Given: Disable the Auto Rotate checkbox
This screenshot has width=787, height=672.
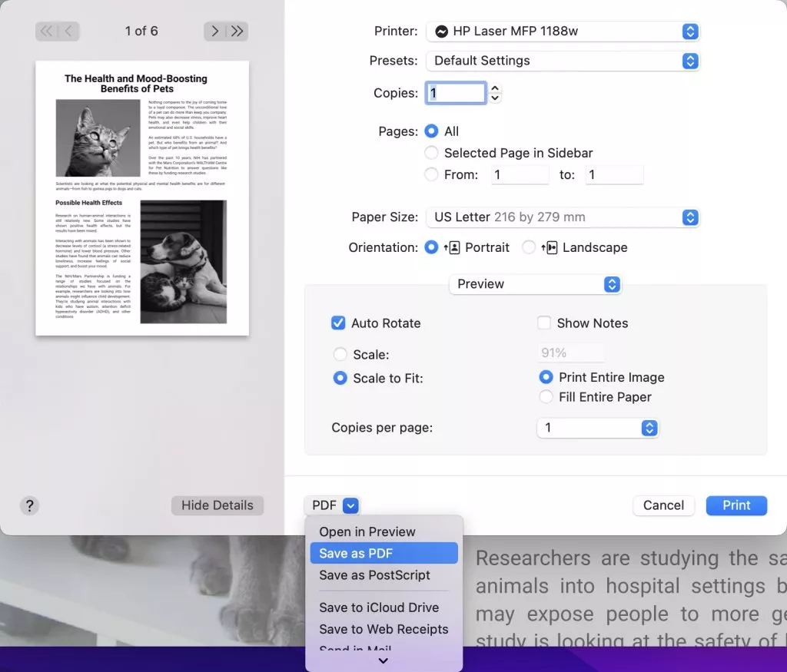Looking at the screenshot, I should pos(338,323).
